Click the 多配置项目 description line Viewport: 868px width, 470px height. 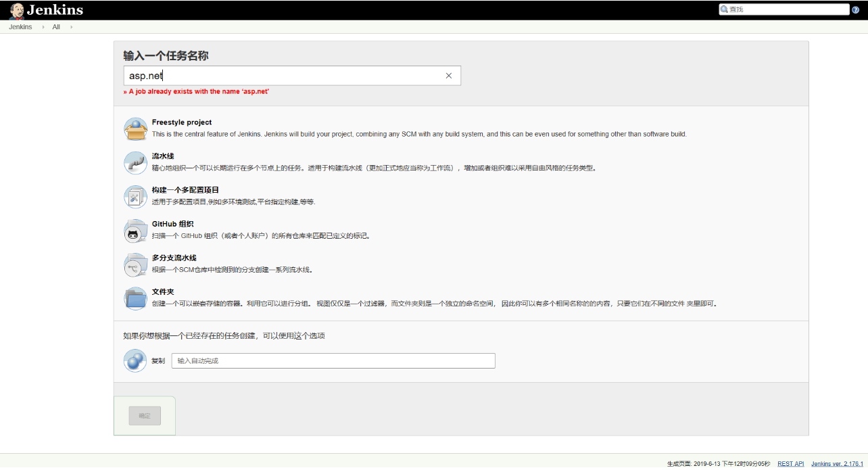click(x=234, y=202)
